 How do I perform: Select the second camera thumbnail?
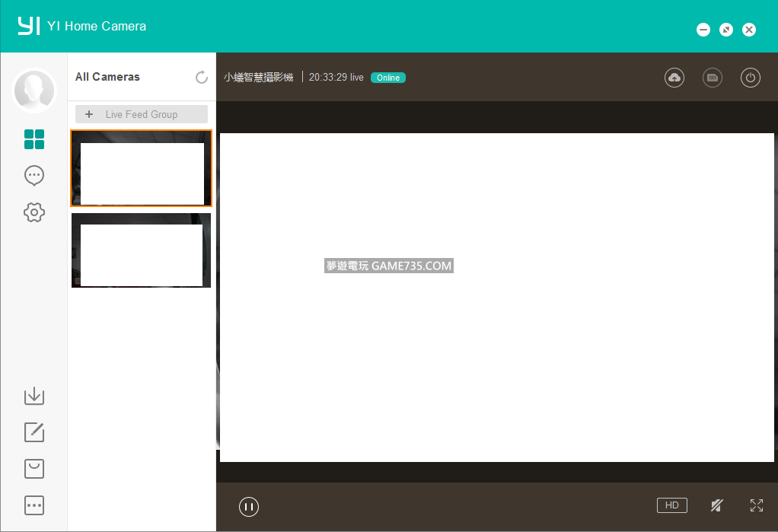[x=142, y=250]
